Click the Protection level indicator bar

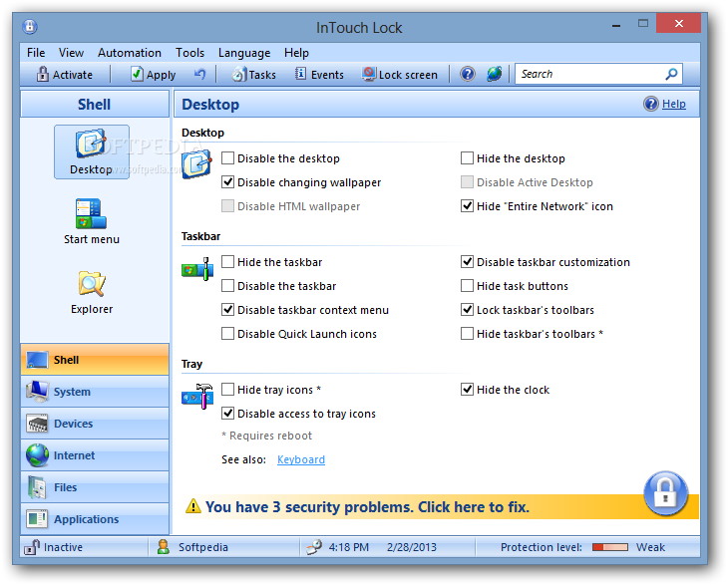point(610,547)
